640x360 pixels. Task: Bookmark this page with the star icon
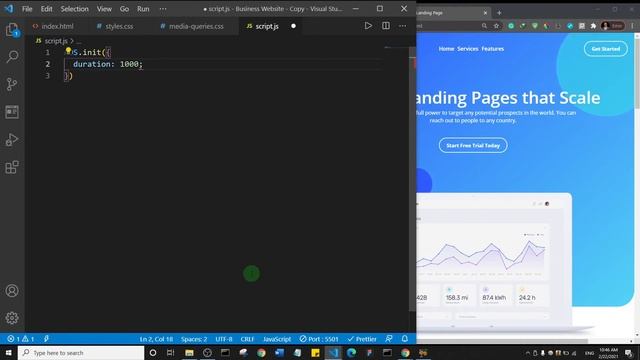click(496, 26)
